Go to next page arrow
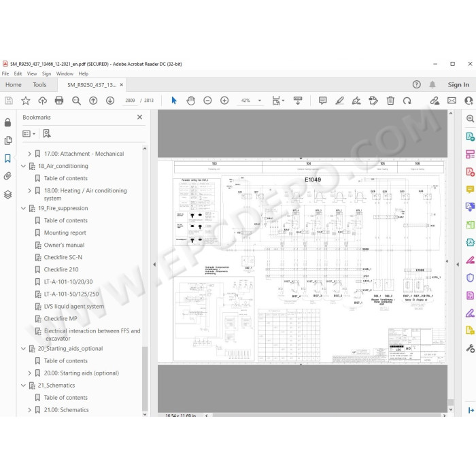The height and width of the screenshot is (476, 476). (x=110, y=101)
